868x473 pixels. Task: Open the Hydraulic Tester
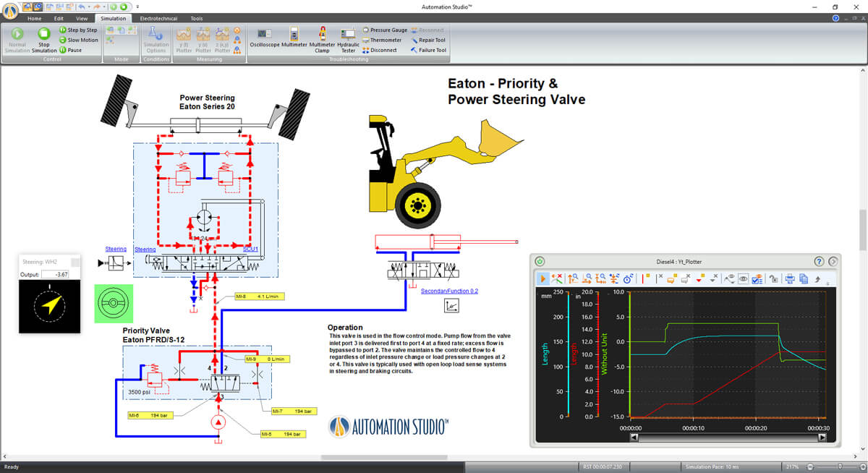click(348, 40)
